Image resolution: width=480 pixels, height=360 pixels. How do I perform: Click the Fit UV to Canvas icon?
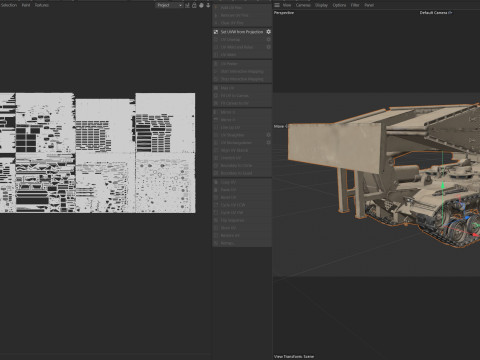pos(216,96)
